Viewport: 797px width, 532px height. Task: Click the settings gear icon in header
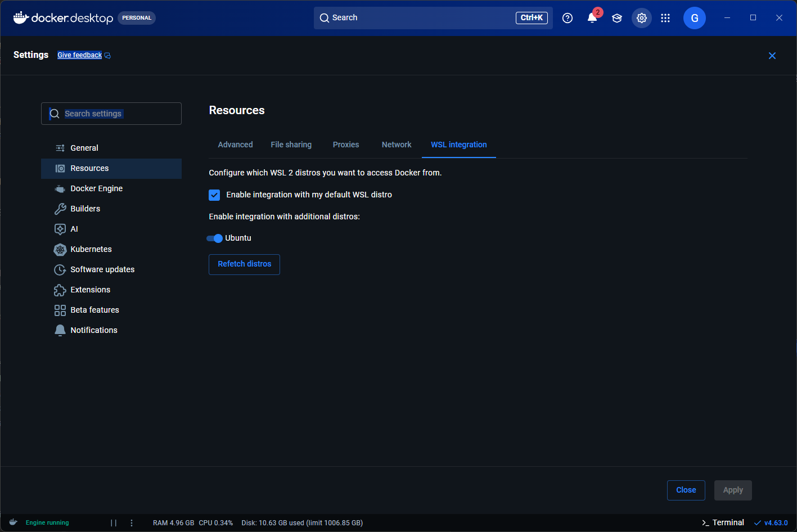click(642, 18)
